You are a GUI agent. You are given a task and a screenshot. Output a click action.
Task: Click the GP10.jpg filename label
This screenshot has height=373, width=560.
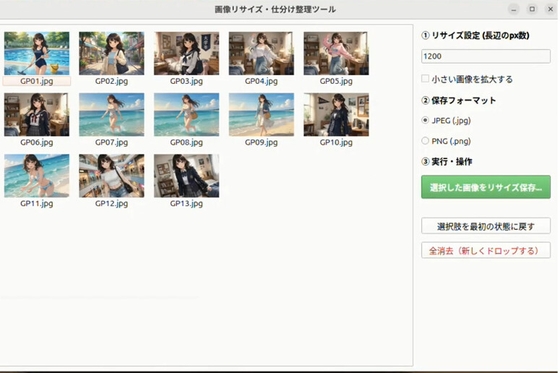pos(336,142)
